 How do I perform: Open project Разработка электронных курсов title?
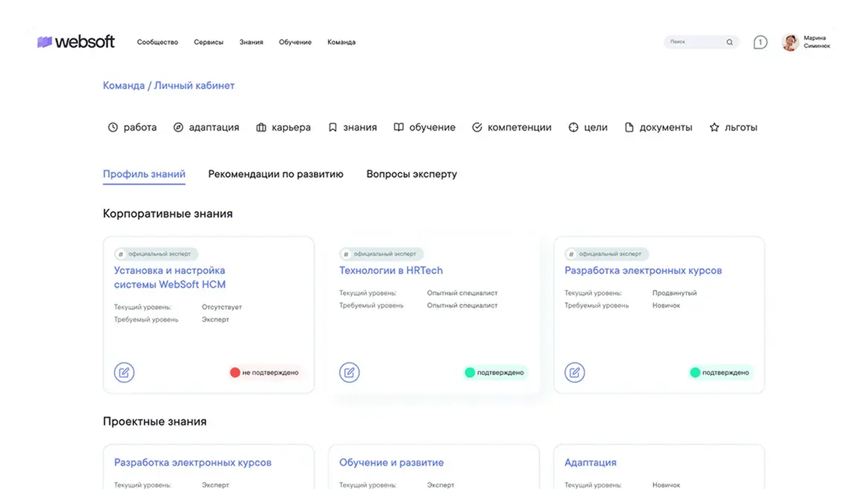pyautogui.click(x=193, y=463)
